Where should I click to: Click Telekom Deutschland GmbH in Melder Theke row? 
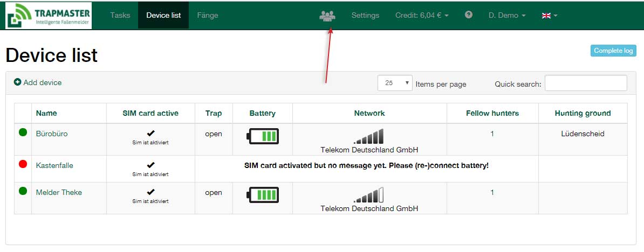369,208
